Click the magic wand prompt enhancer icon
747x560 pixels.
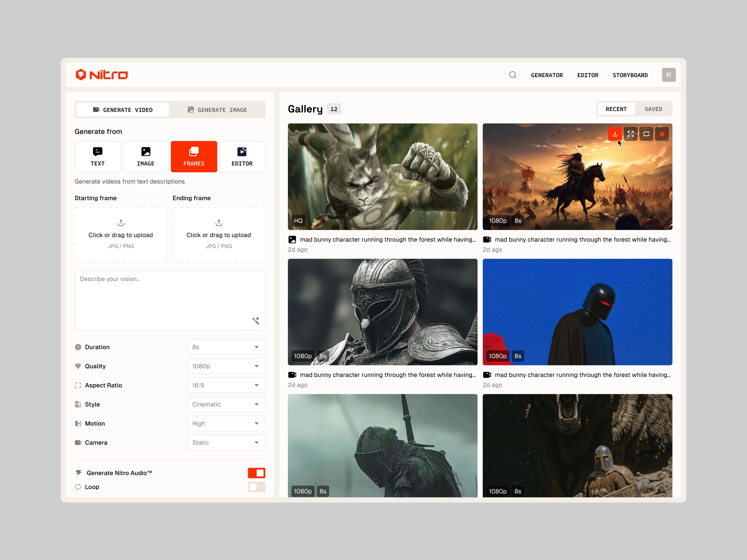[256, 320]
